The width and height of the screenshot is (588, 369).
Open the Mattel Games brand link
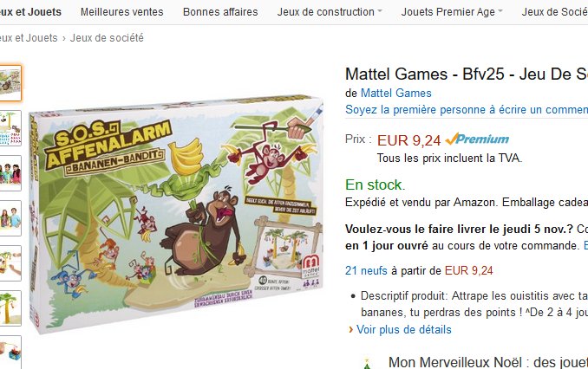(396, 93)
